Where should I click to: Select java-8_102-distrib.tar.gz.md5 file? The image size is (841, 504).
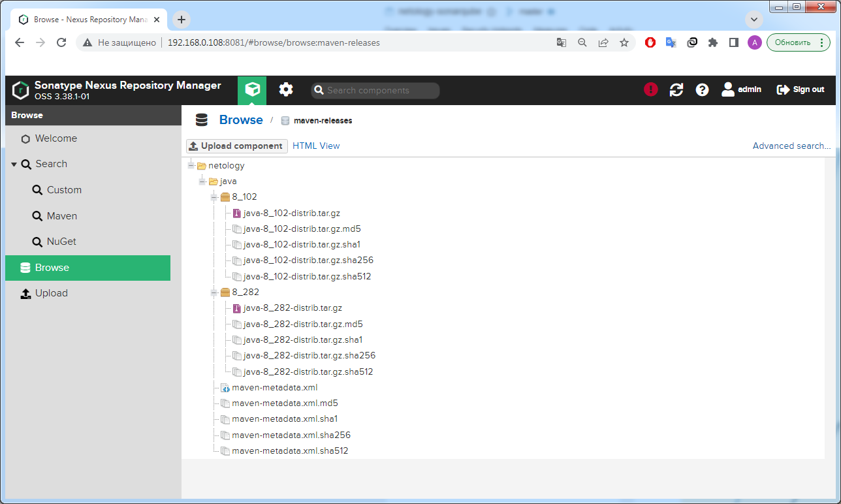click(x=302, y=229)
